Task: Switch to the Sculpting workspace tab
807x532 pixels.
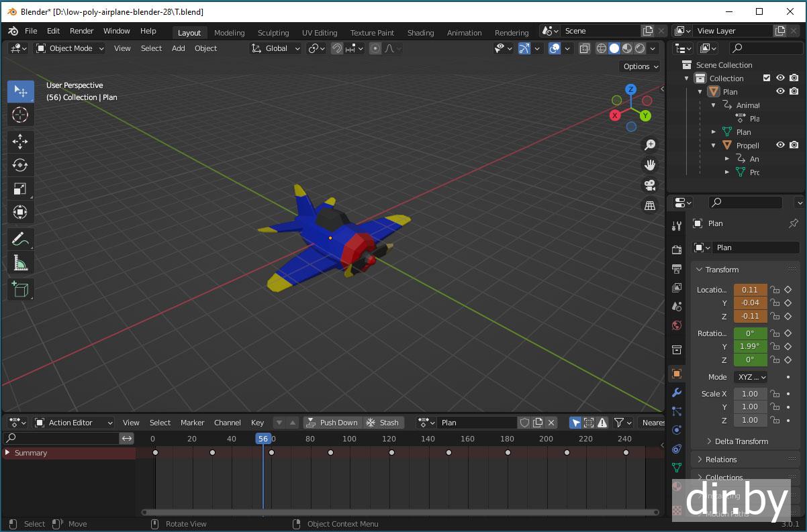Action: click(273, 32)
